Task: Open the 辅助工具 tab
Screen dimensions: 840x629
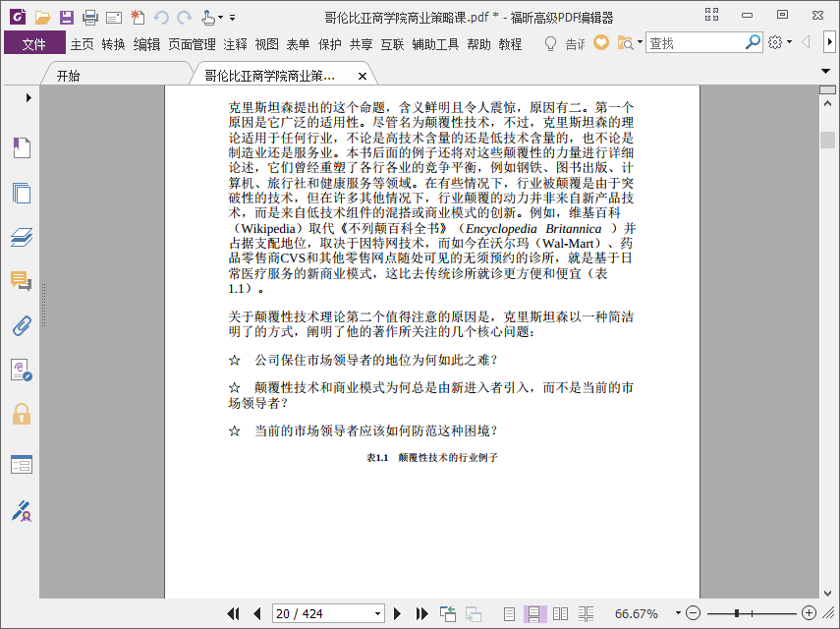Action: (x=435, y=44)
